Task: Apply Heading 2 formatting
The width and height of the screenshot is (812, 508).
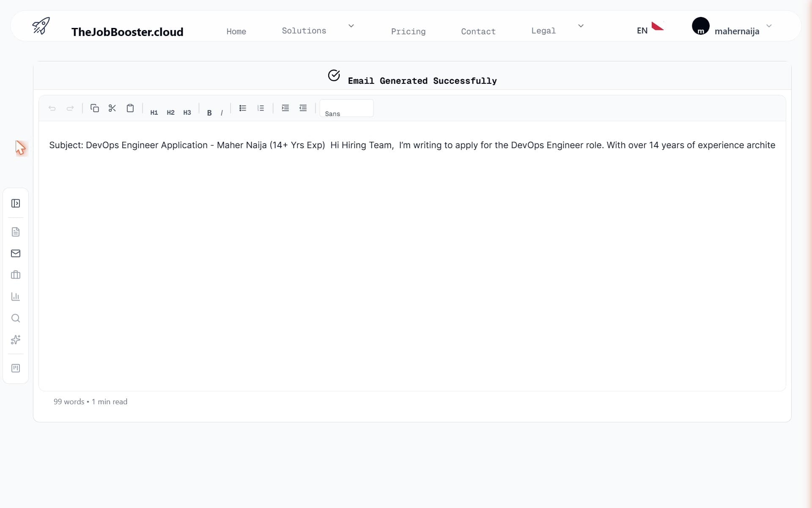Action: (170, 113)
